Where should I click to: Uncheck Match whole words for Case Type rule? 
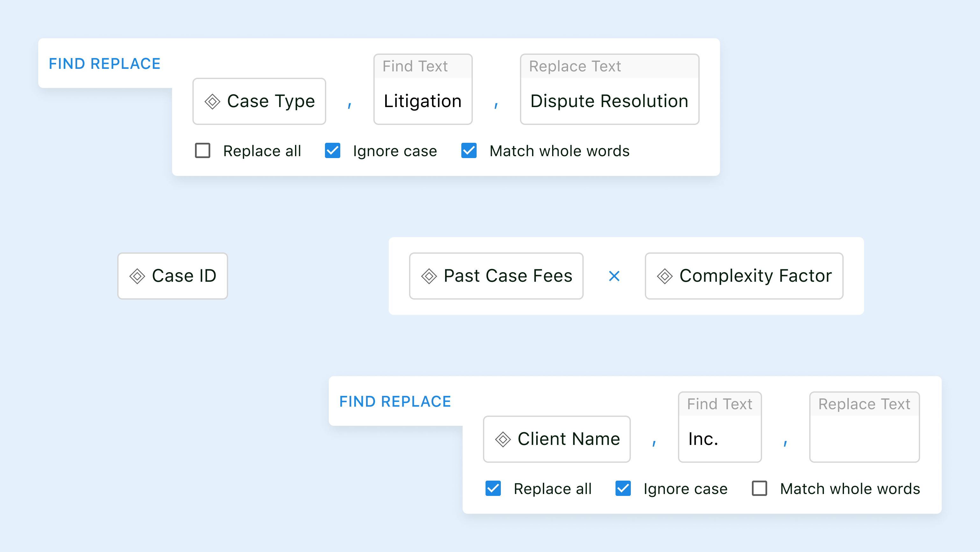[x=469, y=150]
